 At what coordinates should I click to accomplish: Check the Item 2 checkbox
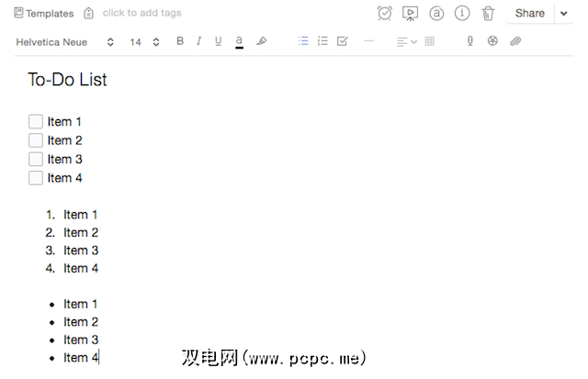36,140
